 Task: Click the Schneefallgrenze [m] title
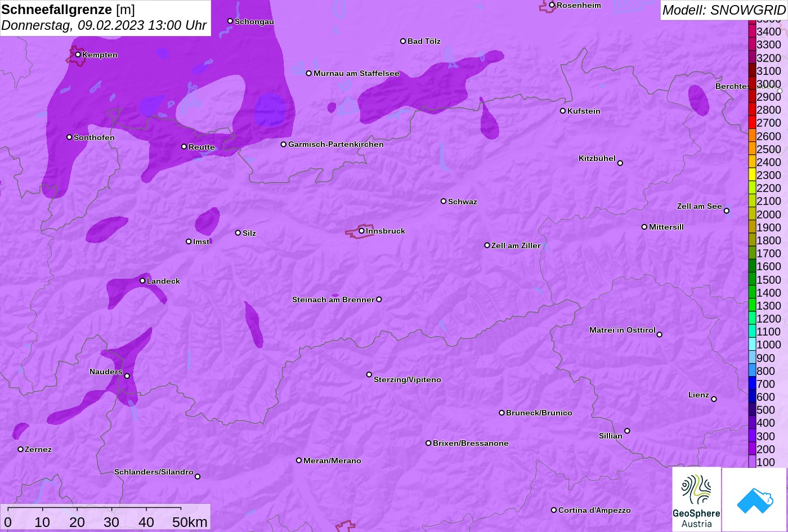click(x=68, y=10)
